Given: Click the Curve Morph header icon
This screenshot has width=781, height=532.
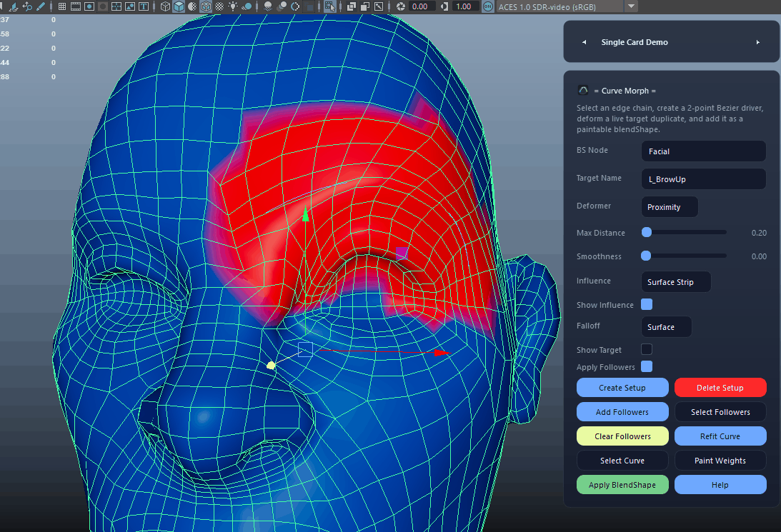Looking at the screenshot, I should 583,90.
